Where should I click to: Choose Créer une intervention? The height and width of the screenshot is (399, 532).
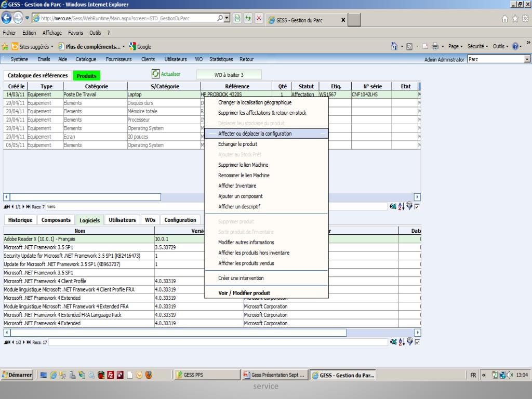(x=241, y=278)
